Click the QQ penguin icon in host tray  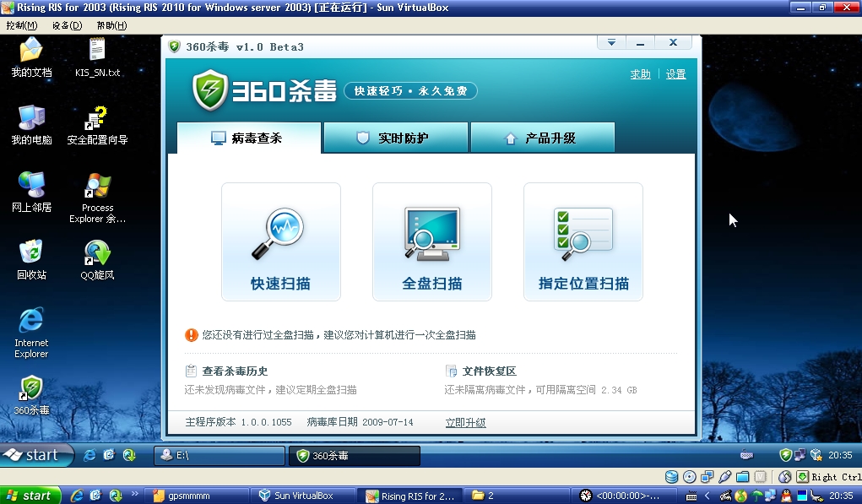coord(787,496)
